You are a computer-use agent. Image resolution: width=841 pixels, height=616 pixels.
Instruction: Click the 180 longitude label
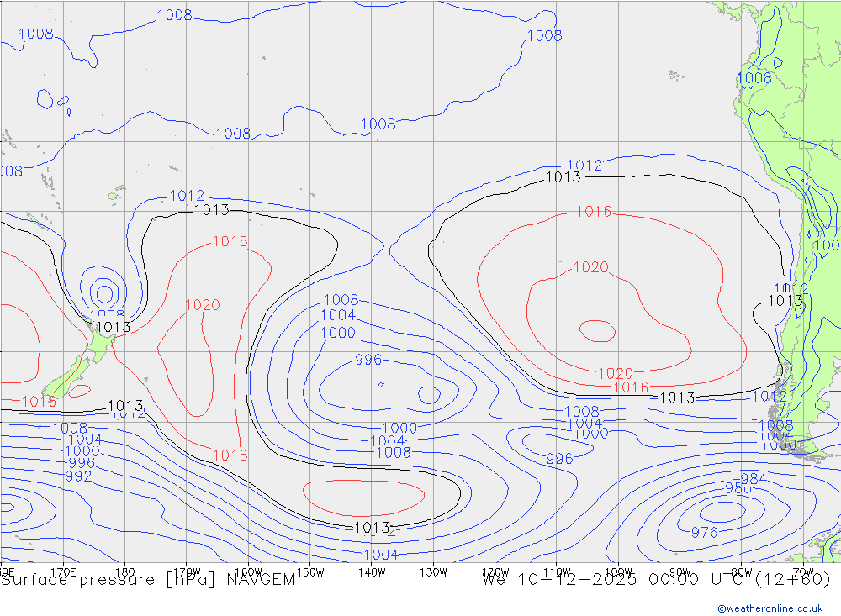point(125,572)
